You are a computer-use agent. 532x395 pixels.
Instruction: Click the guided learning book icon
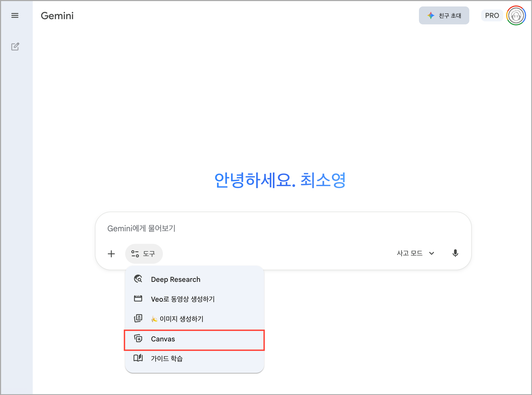[x=138, y=358]
